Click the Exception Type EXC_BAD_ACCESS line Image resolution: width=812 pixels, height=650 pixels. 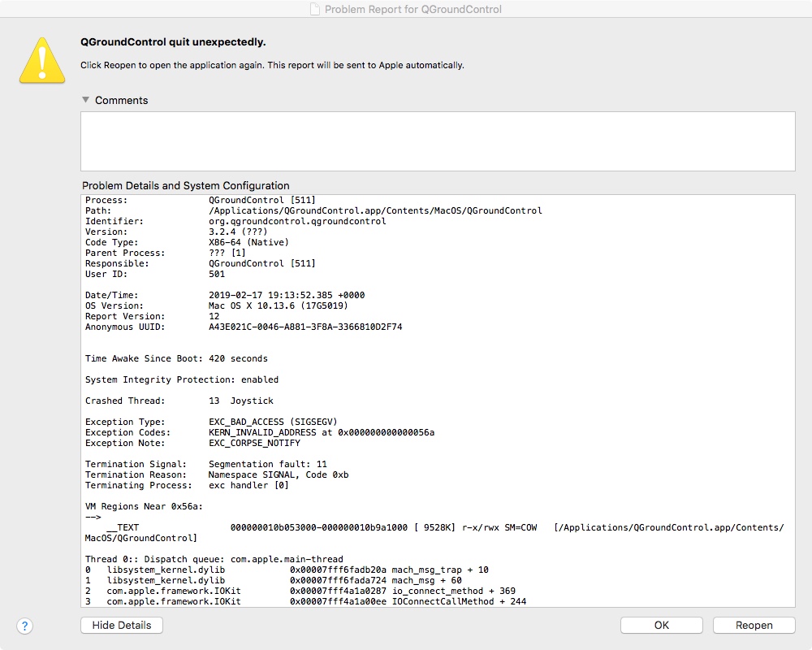(x=211, y=422)
